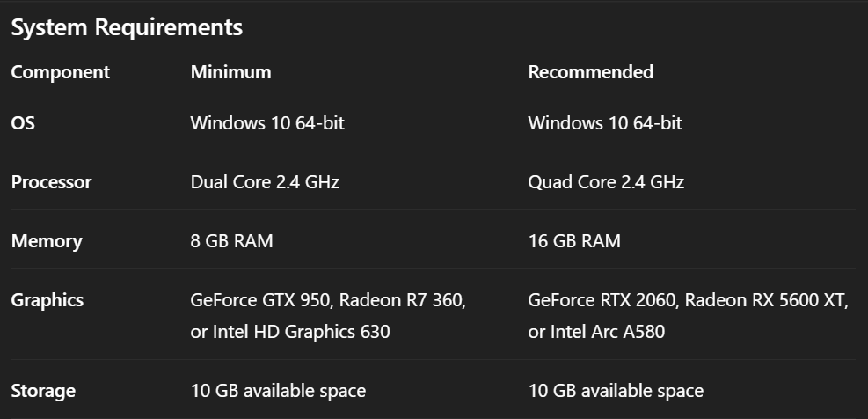This screenshot has height=419, width=868.
Task: Click the Minimum column header
Action: pos(230,72)
